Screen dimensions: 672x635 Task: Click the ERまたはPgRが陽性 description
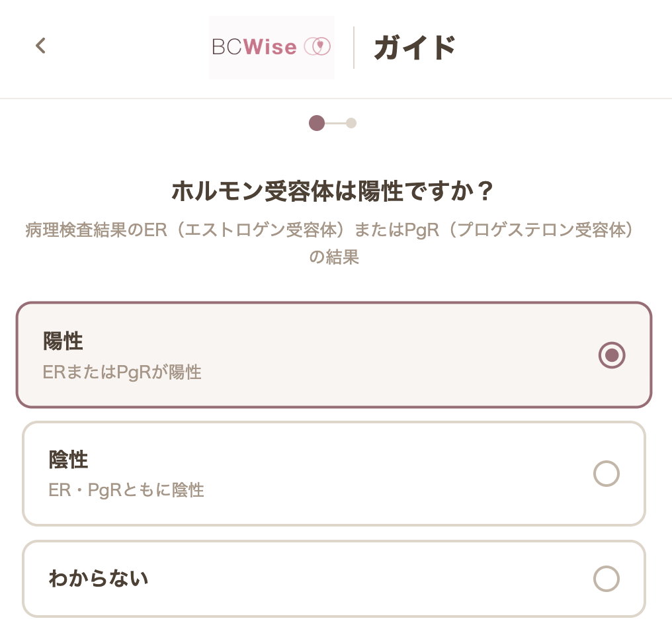[x=122, y=372]
